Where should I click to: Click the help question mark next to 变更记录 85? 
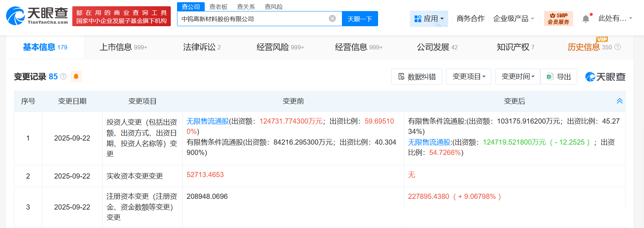coord(63,76)
